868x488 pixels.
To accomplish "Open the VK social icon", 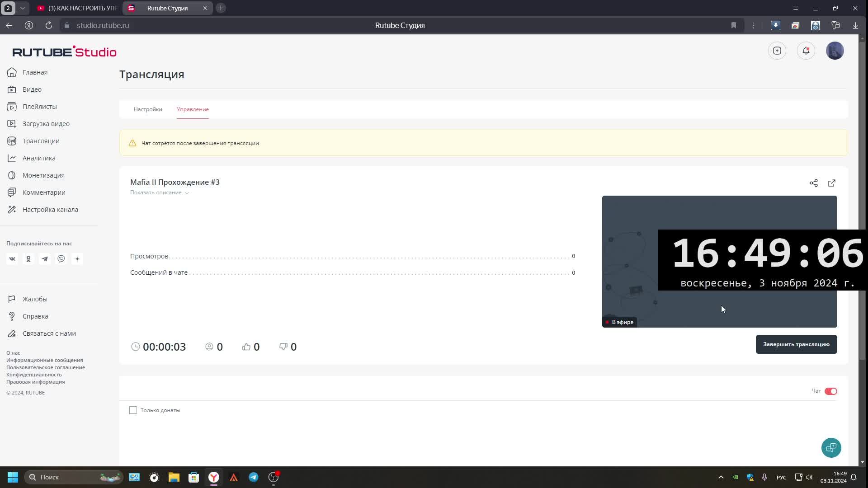I will pos(12,259).
